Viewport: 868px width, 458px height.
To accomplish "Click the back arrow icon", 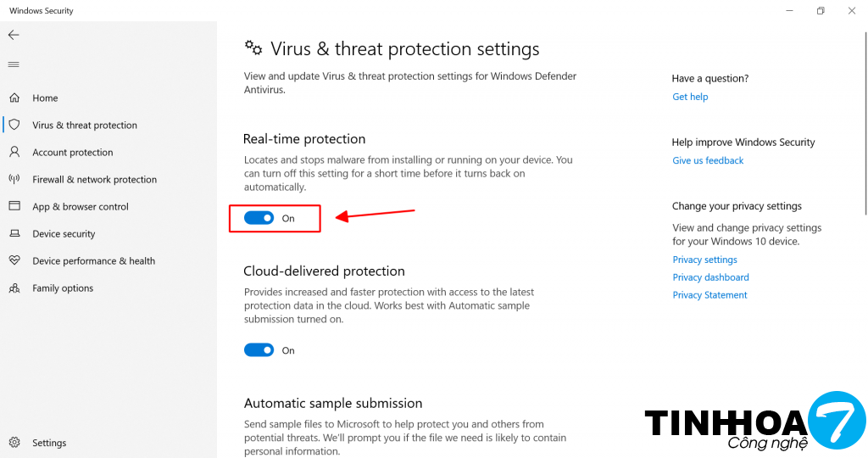I will click(x=14, y=36).
